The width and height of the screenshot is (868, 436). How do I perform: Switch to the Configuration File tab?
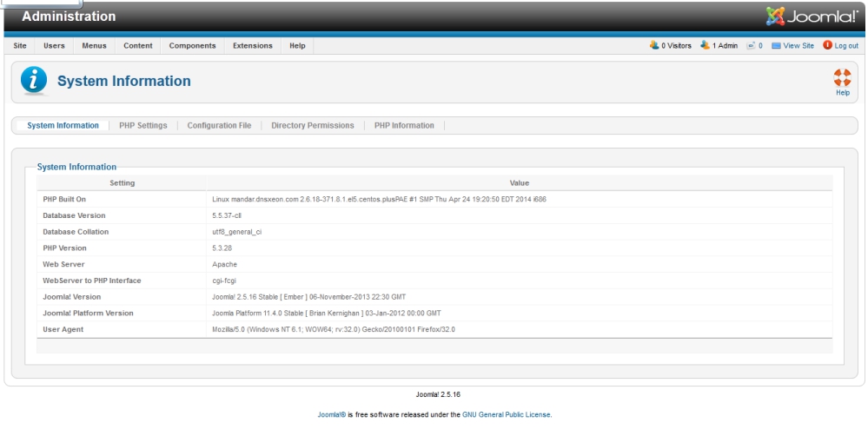[219, 126]
